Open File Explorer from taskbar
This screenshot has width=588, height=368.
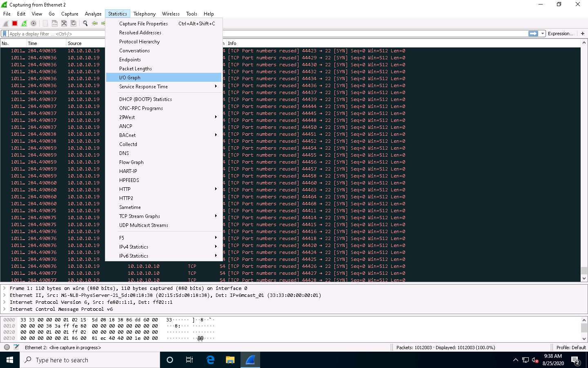click(230, 360)
